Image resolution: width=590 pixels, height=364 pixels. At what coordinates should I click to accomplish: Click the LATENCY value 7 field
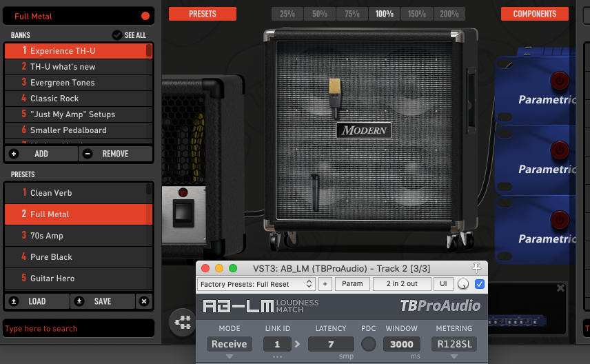(331, 344)
